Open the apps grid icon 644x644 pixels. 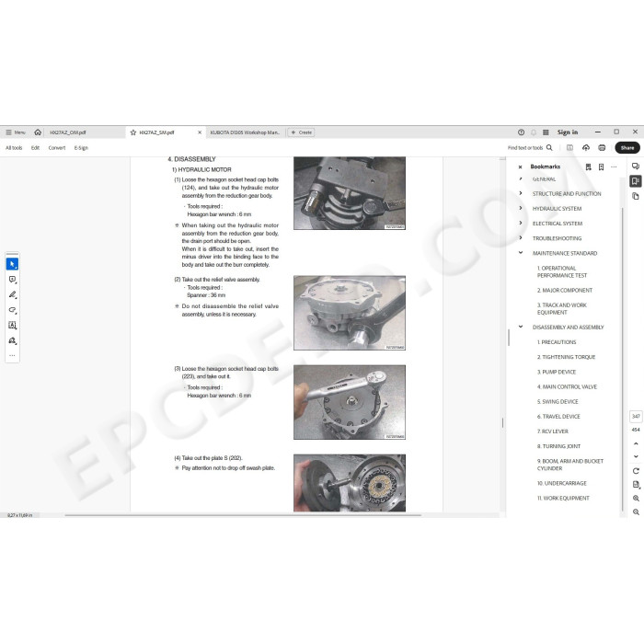point(546,132)
